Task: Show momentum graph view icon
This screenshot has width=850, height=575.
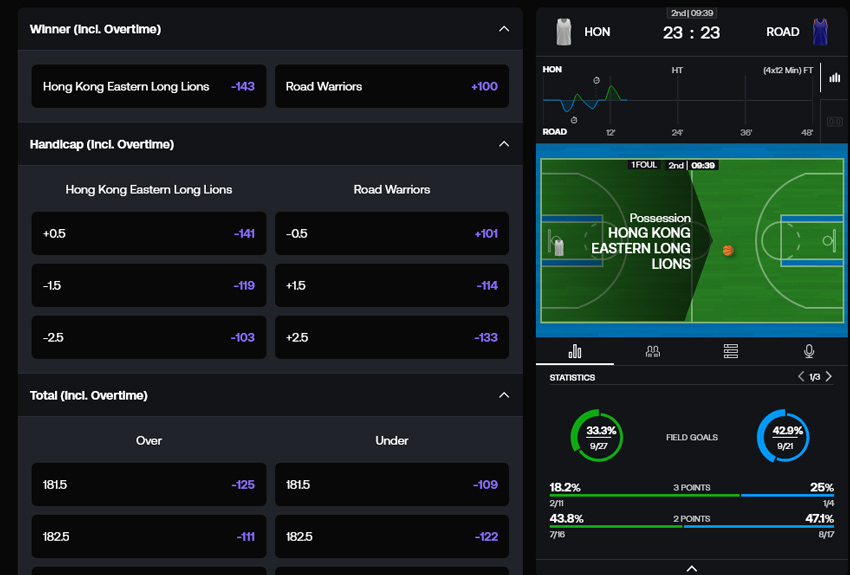Action: pos(835,77)
